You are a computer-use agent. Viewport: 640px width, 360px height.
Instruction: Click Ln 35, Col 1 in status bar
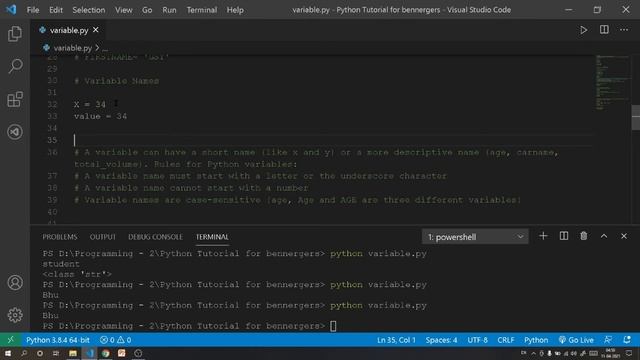pyautogui.click(x=396, y=340)
